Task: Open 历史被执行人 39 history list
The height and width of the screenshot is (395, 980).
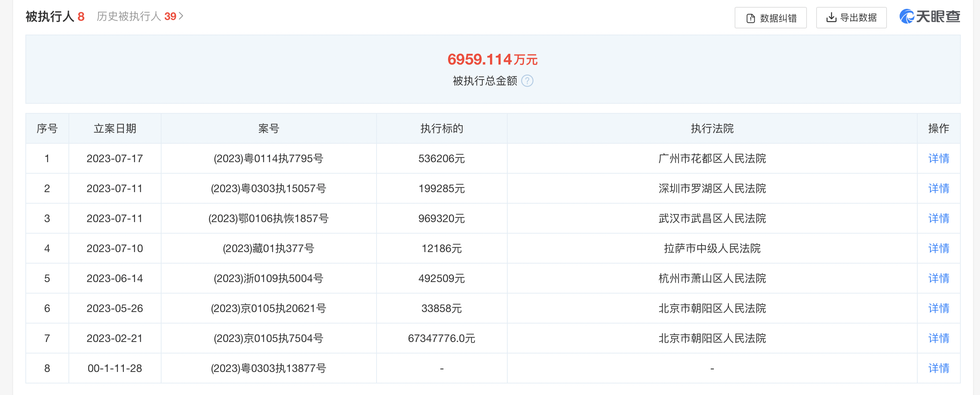Action: point(140,17)
